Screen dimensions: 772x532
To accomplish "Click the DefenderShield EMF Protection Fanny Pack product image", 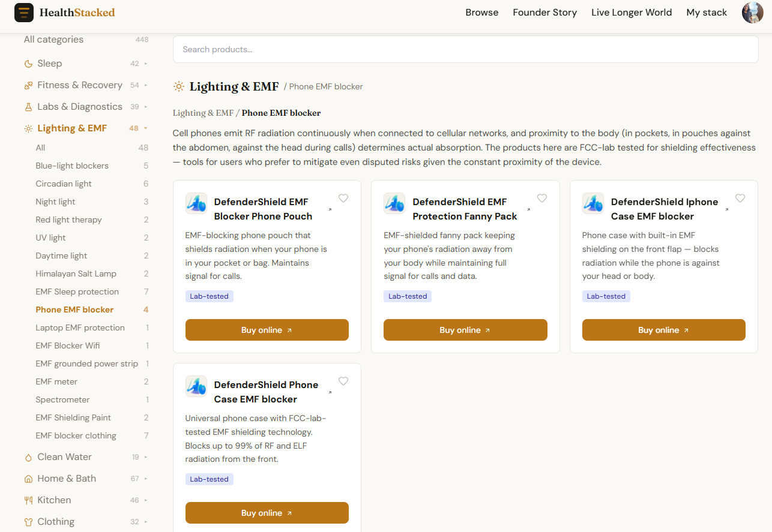I will pos(394,203).
